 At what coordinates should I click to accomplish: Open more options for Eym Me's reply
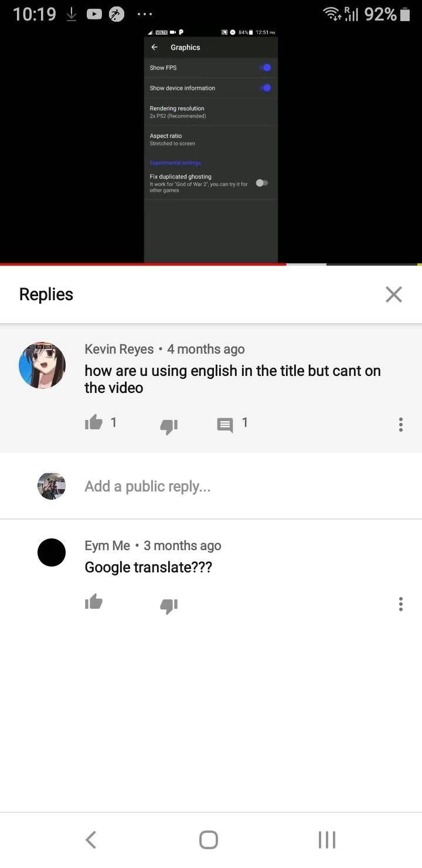coord(401,604)
